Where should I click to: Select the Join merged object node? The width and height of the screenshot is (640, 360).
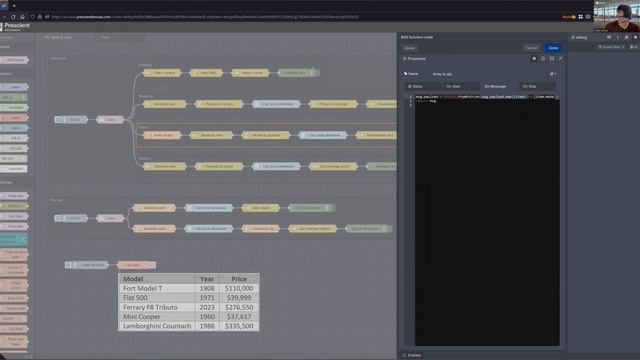click(313, 229)
